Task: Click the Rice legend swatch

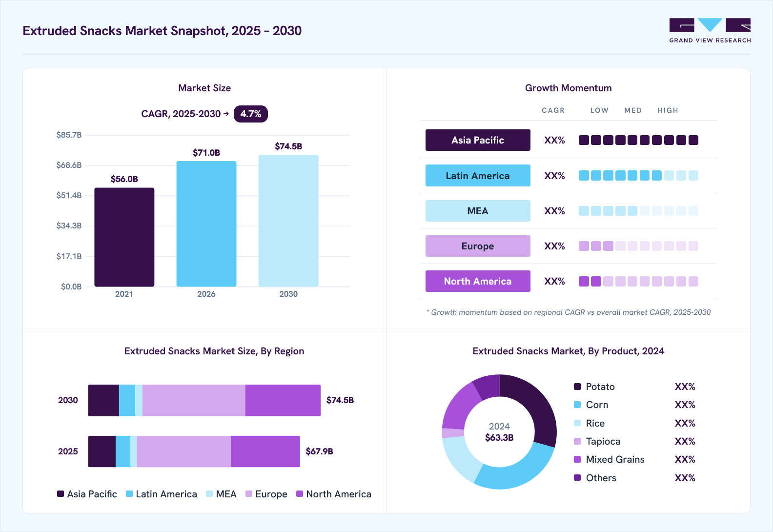Action: point(577,423)
